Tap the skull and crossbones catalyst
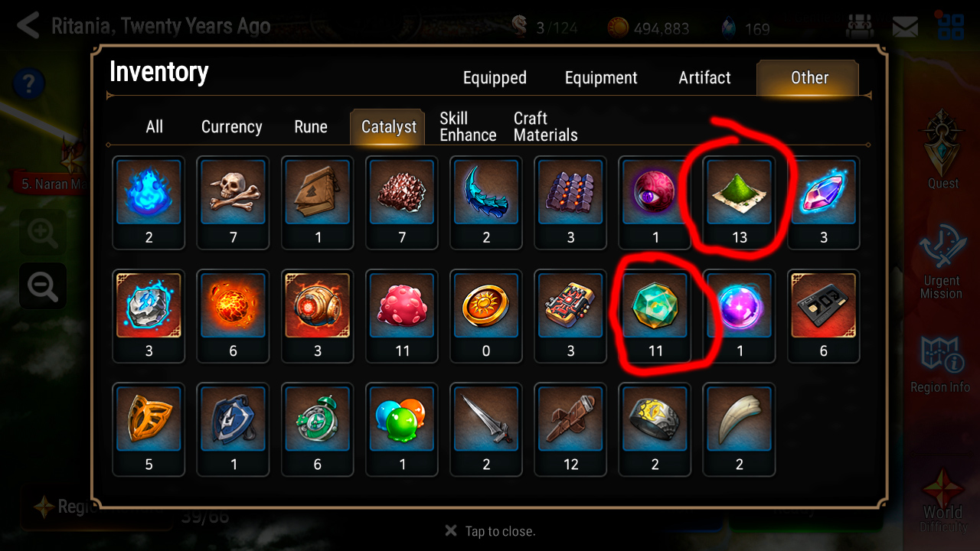 [234, 203]
